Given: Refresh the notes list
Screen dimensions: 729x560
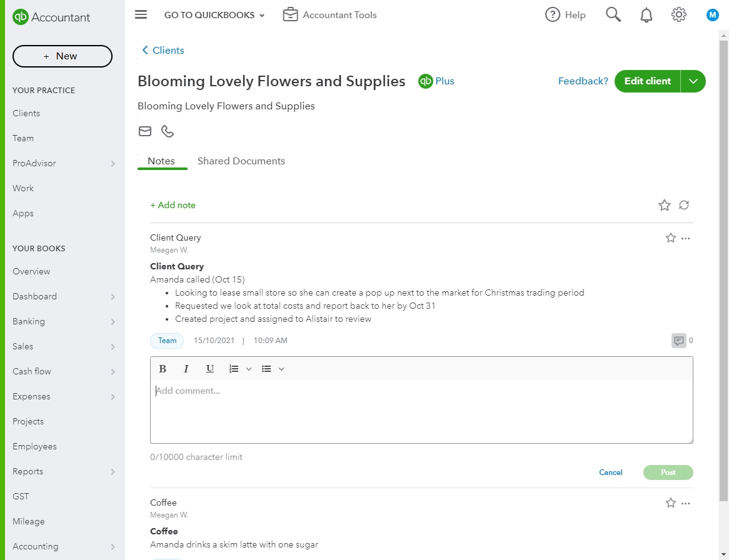Looking at the screenshot, I should point(684,205).
